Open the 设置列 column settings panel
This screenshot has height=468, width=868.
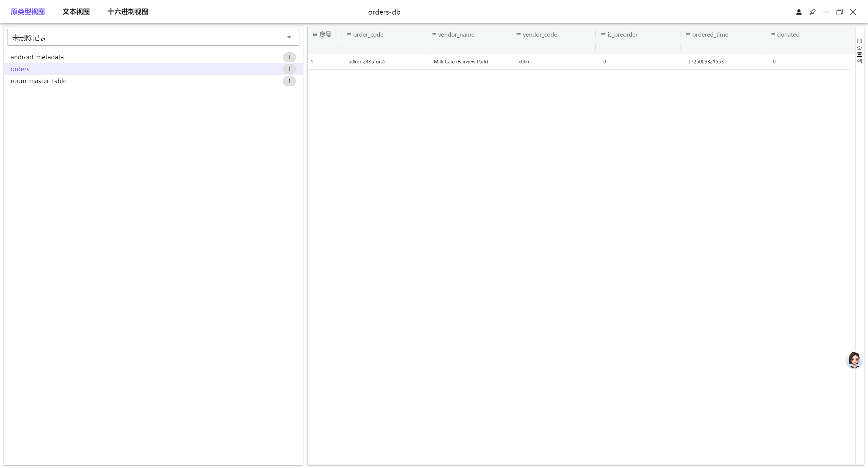coord(859,52)
